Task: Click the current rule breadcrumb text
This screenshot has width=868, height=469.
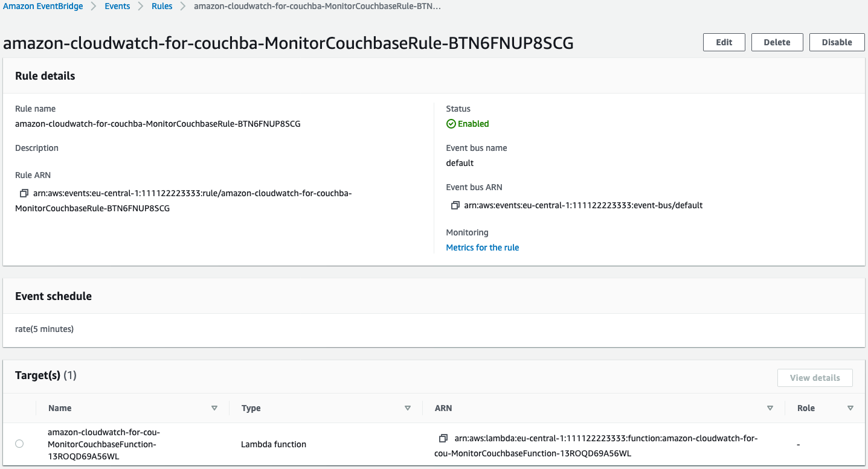Action: pos(317,6)
